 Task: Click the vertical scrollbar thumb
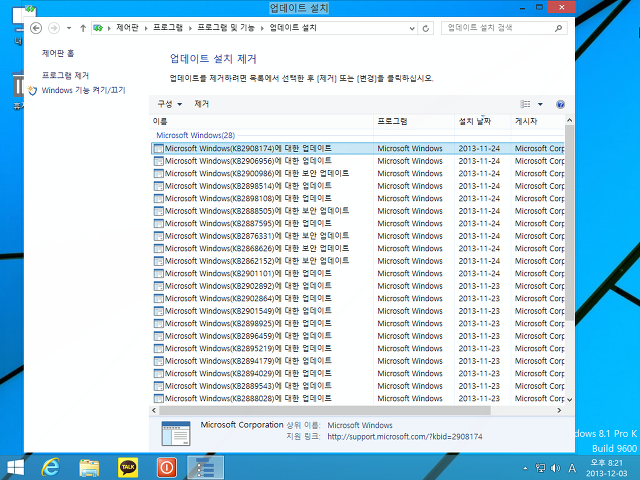(x=569, y=224)
